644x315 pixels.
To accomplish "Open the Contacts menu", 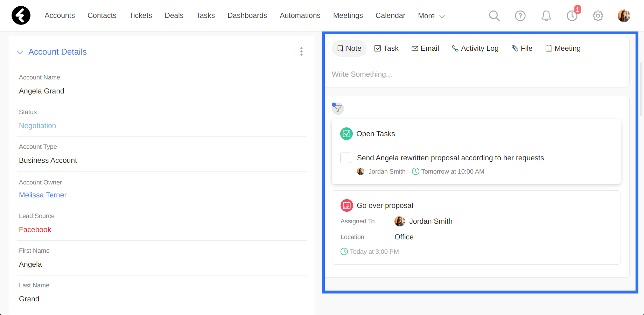I will click(x=102, y=15).
